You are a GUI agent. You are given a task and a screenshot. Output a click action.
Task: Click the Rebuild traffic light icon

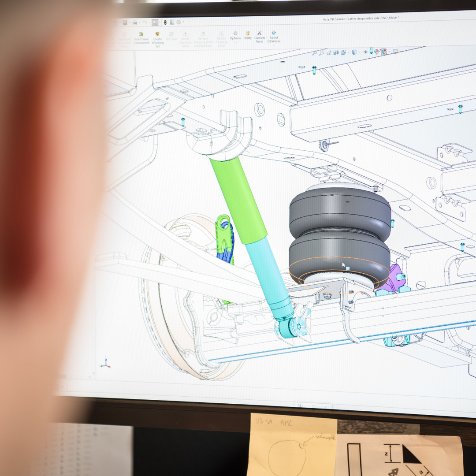[x=165, y=22]
